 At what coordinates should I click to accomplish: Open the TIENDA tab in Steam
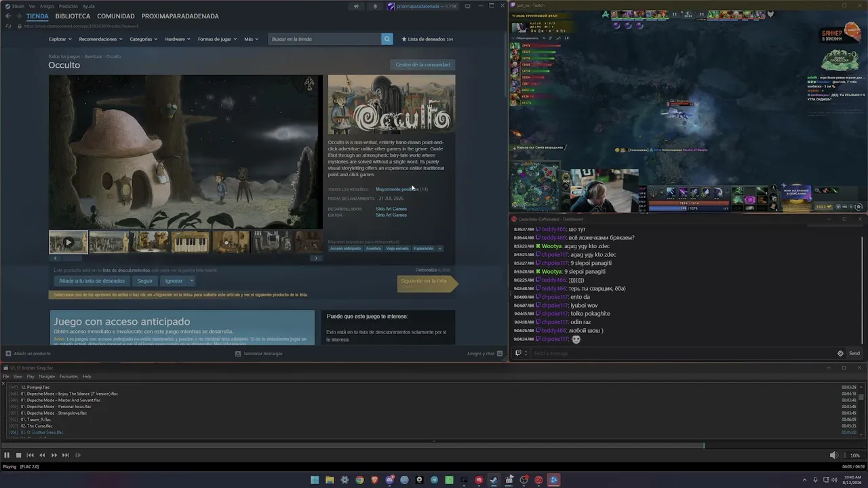click(37, 16)
